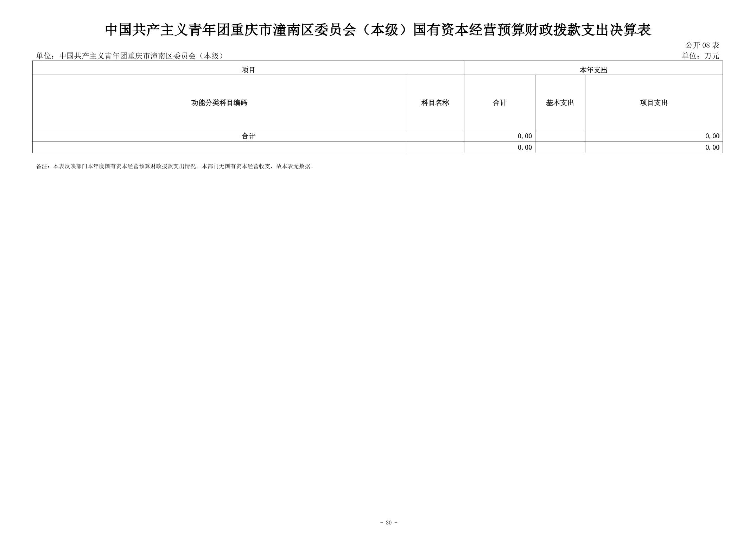Select the 合计 row label cell
Image resolution: width=756 pixels, height=535 pixels.
248,136
